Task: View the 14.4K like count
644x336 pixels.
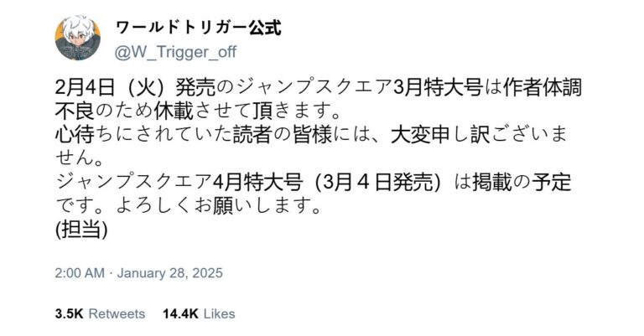Action: coord(180,314)
